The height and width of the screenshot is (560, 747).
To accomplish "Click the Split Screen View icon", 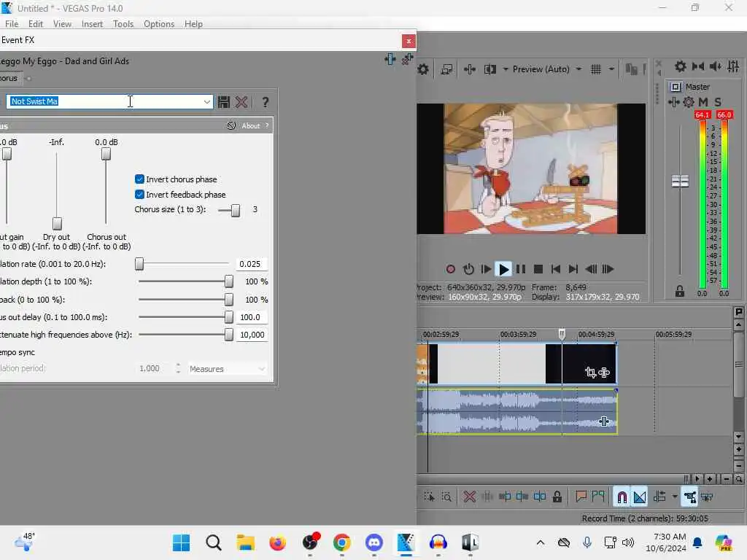I will pos(489,69).
